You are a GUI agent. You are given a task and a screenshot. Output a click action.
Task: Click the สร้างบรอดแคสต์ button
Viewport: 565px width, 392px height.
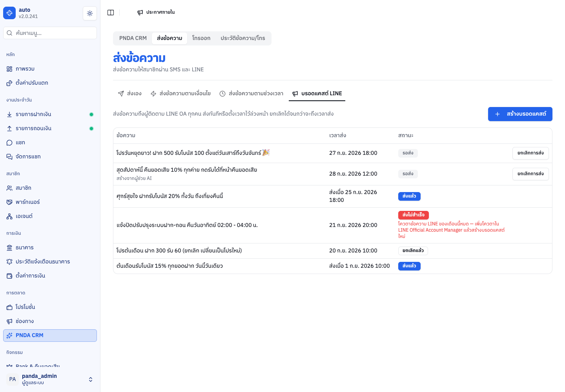[520, 114]
